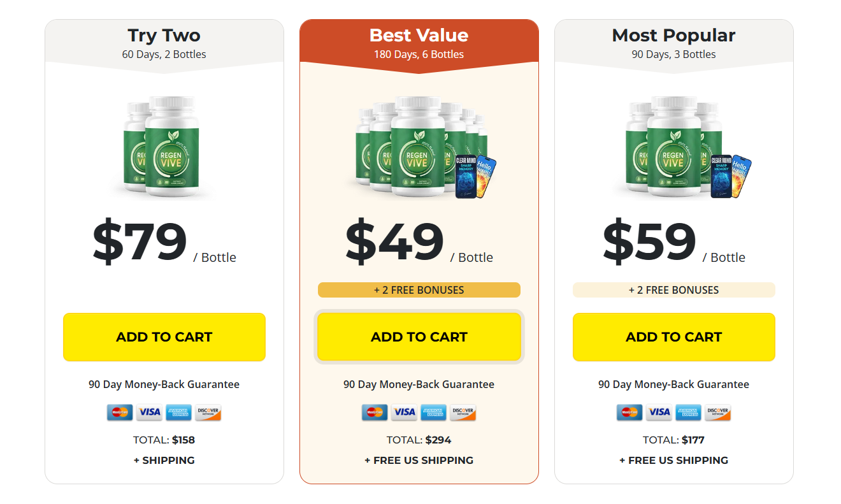This screenshot has height=504, width=841.
Task: Click '+ 2 FREE BONUSES' badge under $59
Action: (x=674, y=290)
